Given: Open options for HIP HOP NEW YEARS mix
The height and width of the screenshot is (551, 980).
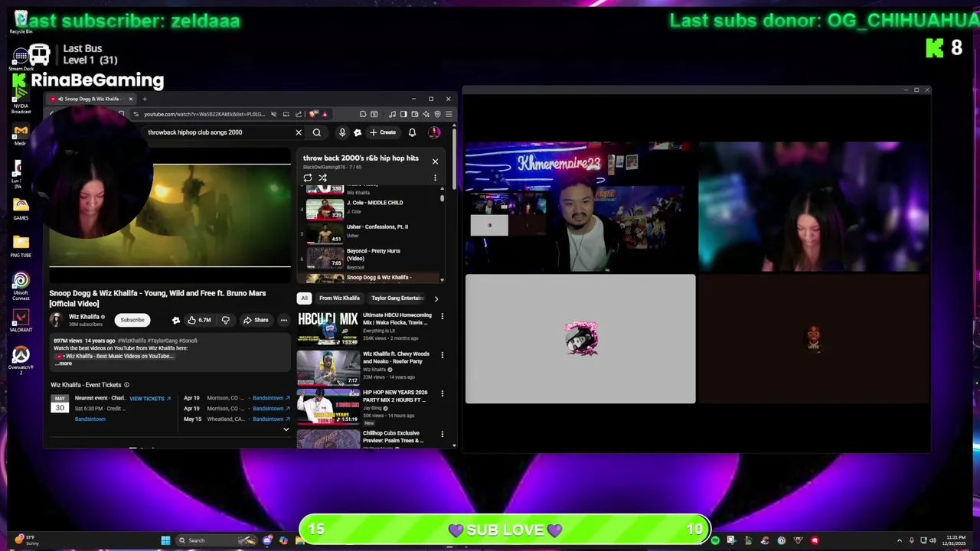Looking at the screenshot, I should click(x=442, y=393).
